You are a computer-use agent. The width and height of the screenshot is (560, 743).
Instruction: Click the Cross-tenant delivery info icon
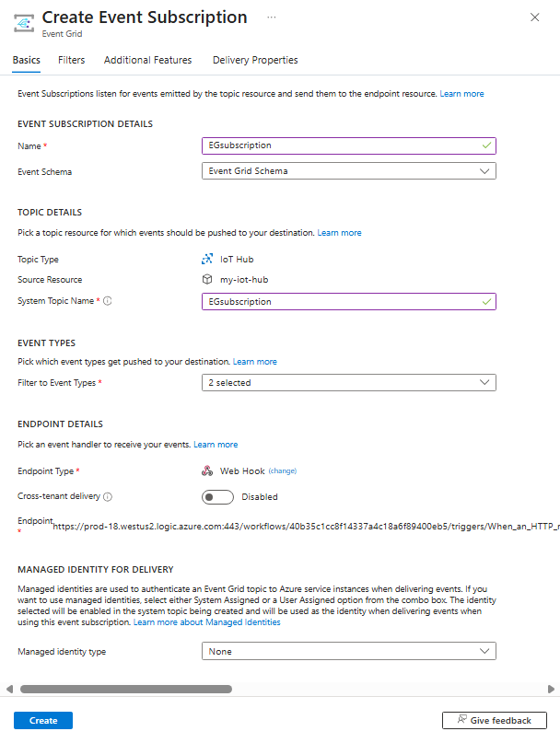(108, 496)
